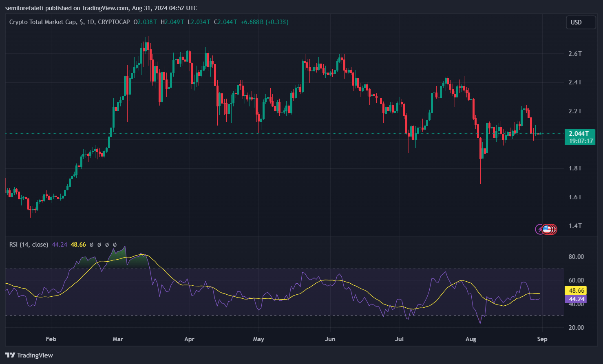
Task: Click the first ø symbol in RSI legend
Action: point(91,245)
